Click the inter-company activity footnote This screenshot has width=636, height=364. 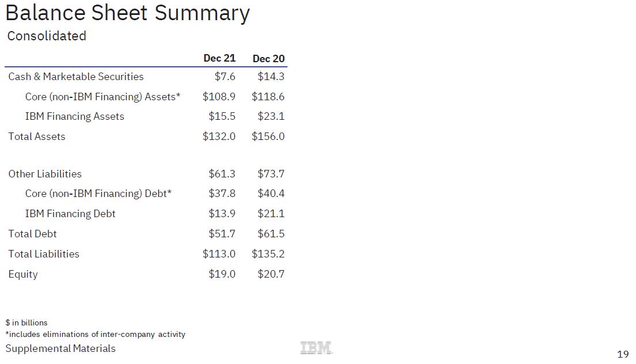coord(95,335)
